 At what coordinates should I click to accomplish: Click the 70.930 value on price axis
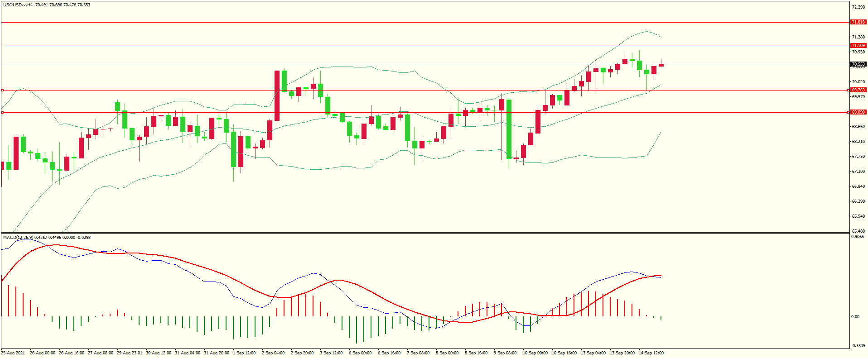[858, 52]
